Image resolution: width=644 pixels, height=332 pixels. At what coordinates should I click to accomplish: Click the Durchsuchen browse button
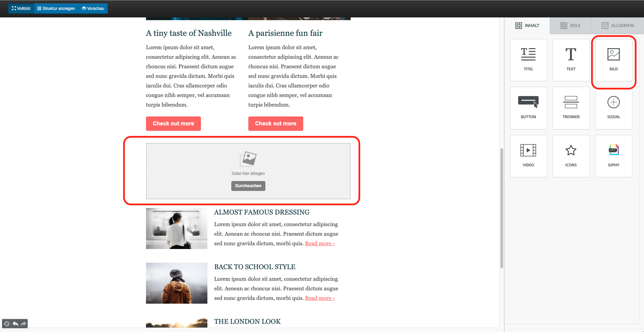click(248, 186)
